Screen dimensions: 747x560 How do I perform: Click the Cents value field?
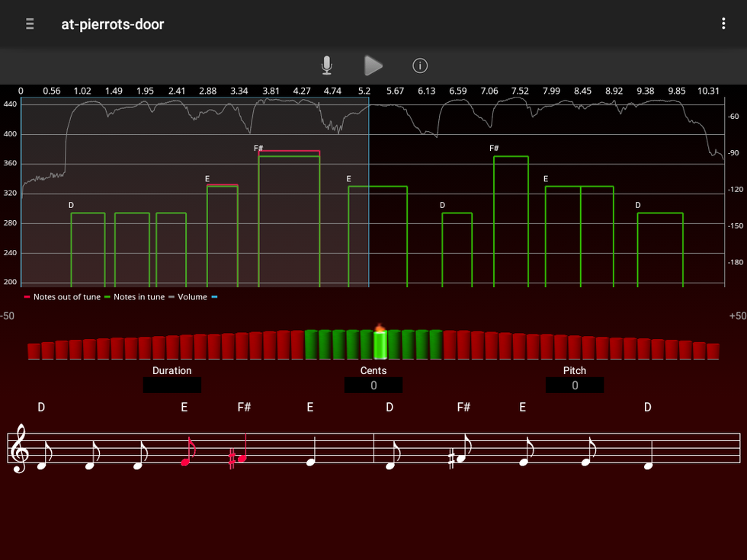point(373,386)
